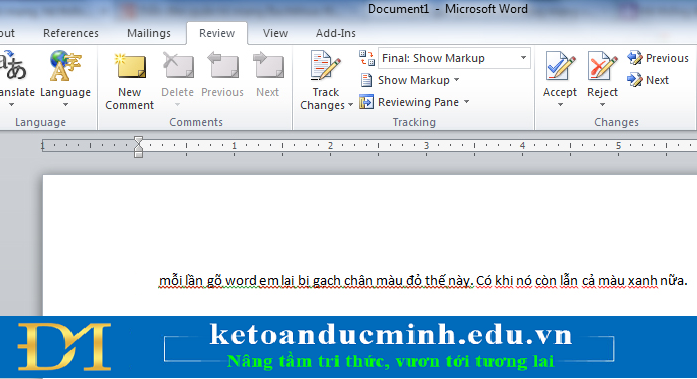The width and height of the screenshot is (697, 379).
Task: Toggle Track Changes
Action: (x=325, y=66)
